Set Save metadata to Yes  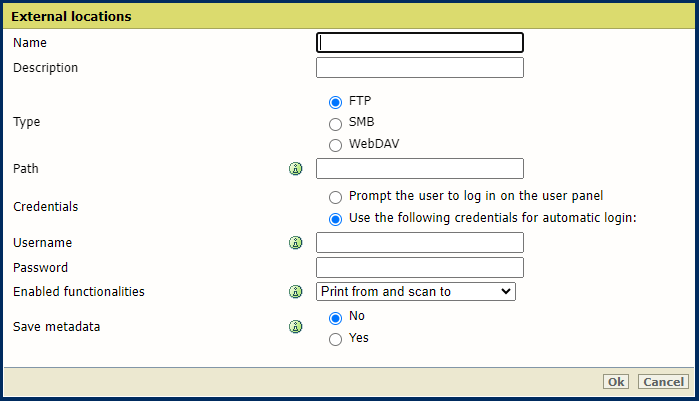click(x=335, y=339)
